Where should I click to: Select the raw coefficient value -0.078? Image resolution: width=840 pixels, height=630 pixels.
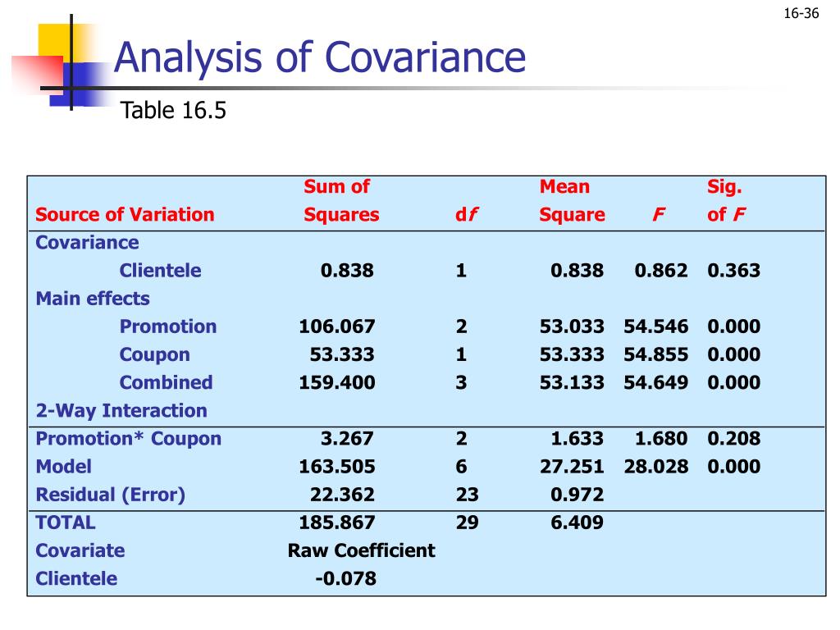coord(345,578)
